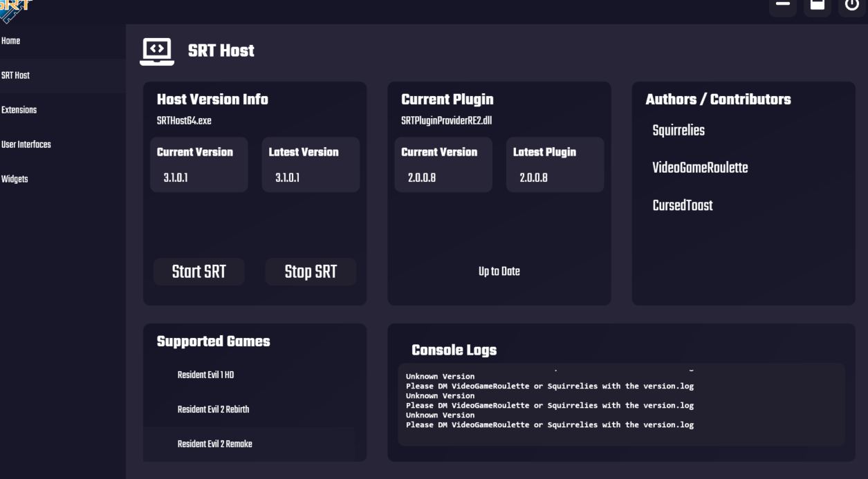Click Latest Plugin 2.0.0.8 box

pos(555,165)
